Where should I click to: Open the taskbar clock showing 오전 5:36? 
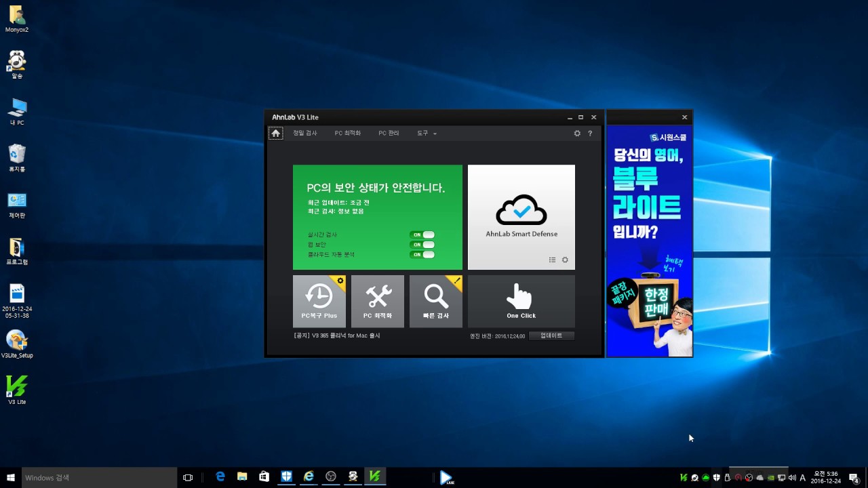[x=826, y=478]
